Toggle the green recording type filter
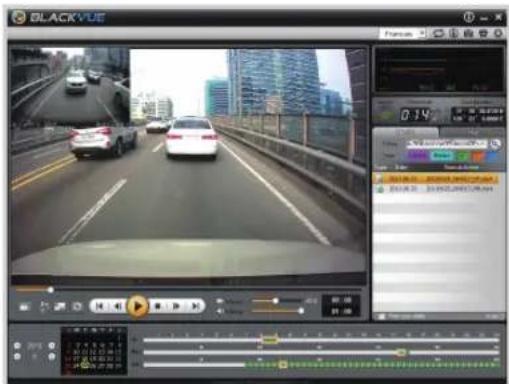The image size is (509, 384). [462, 156]
